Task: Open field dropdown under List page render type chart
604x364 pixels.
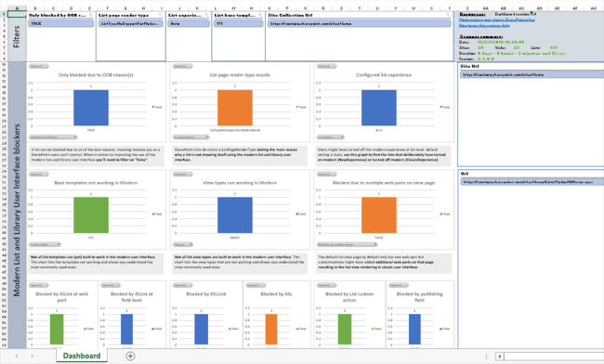Action: (191, 137)
